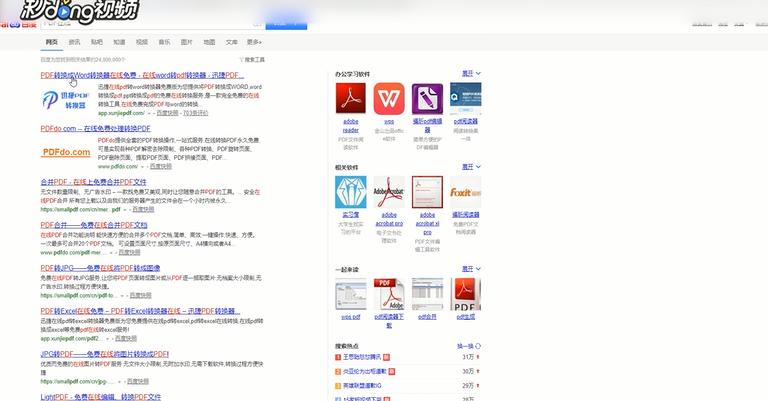Open PDF转JPG 免费在线将PDF转成图像 link
This screenshot has width=768, height=401.
pos(100,268)
